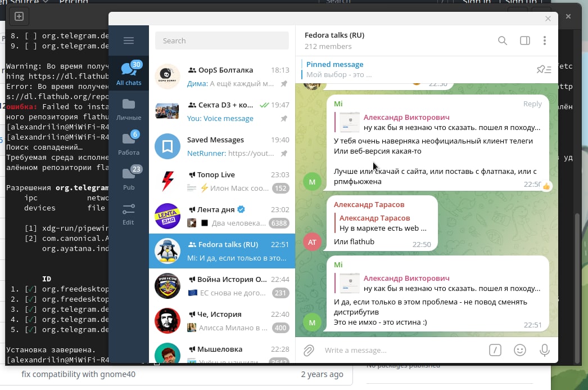This screenshot has height=390, width=588.
Task: Open the Saved Messages chat
Action: pyautogui.click(x=222, y=146)
